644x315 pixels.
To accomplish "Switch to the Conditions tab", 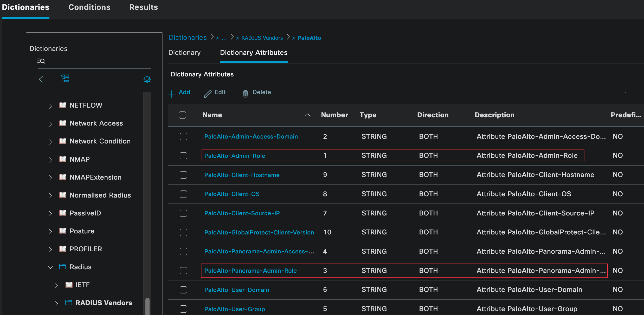I will click(89, 7).
